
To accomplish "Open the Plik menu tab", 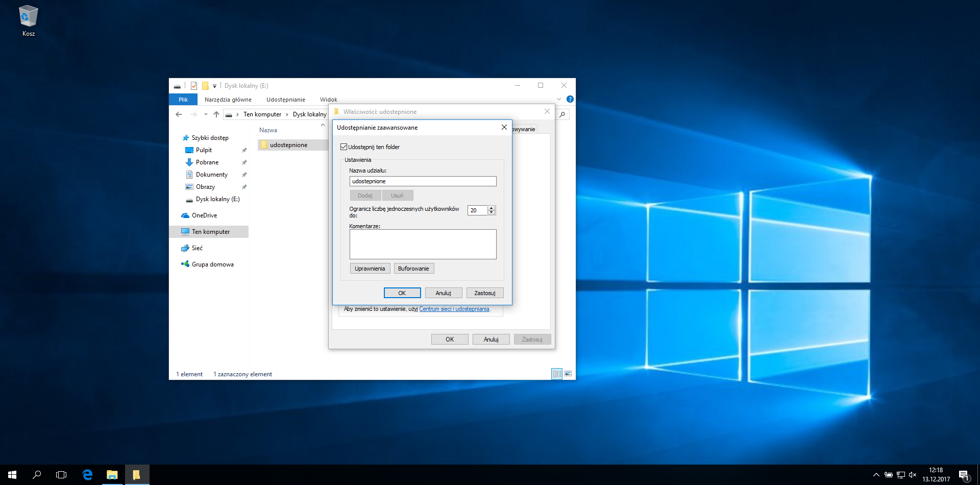I will [x=183, y=100].
